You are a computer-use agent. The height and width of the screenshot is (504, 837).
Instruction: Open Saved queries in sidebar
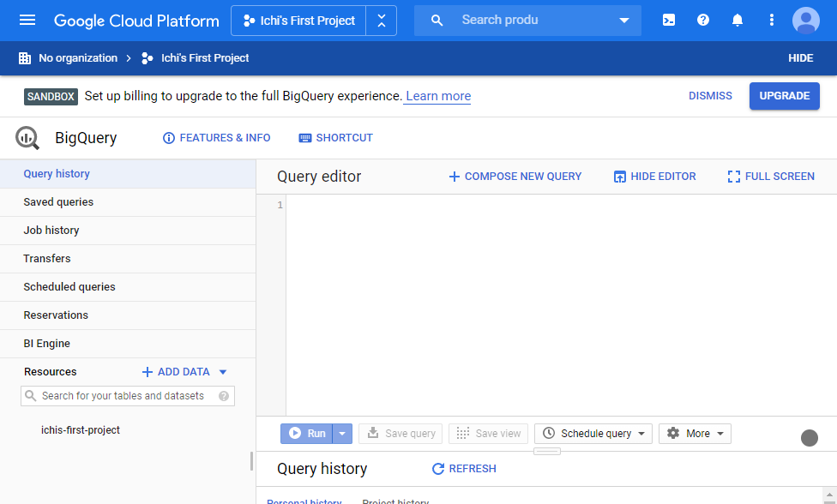(x=128, y=202)
